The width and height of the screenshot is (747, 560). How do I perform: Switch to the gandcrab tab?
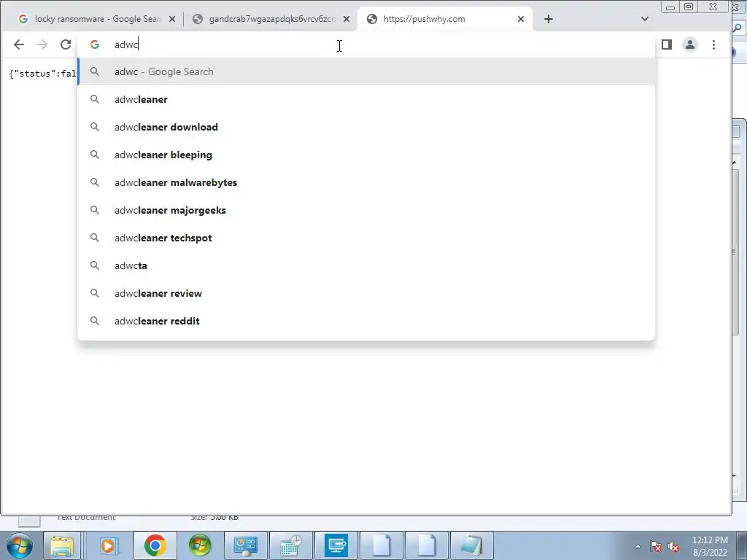(x=271, y=19)
